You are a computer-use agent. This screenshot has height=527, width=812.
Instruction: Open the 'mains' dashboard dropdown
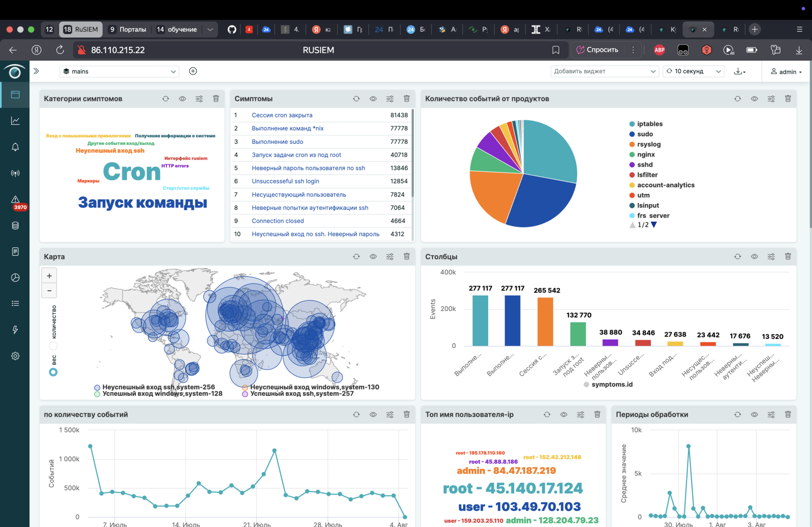119,71
